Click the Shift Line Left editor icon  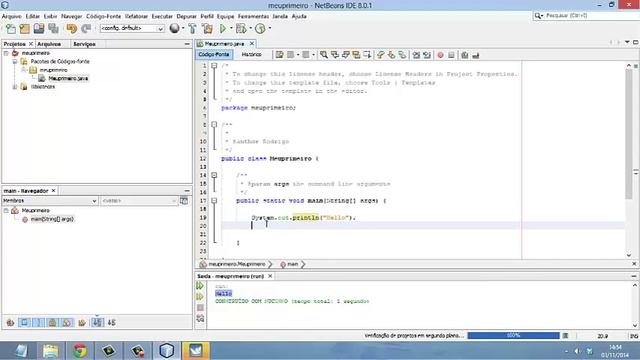click(x=416, y=55)
